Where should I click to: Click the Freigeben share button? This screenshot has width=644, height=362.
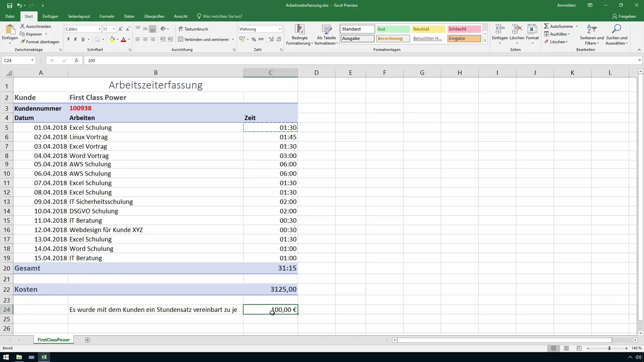[624, 16]
